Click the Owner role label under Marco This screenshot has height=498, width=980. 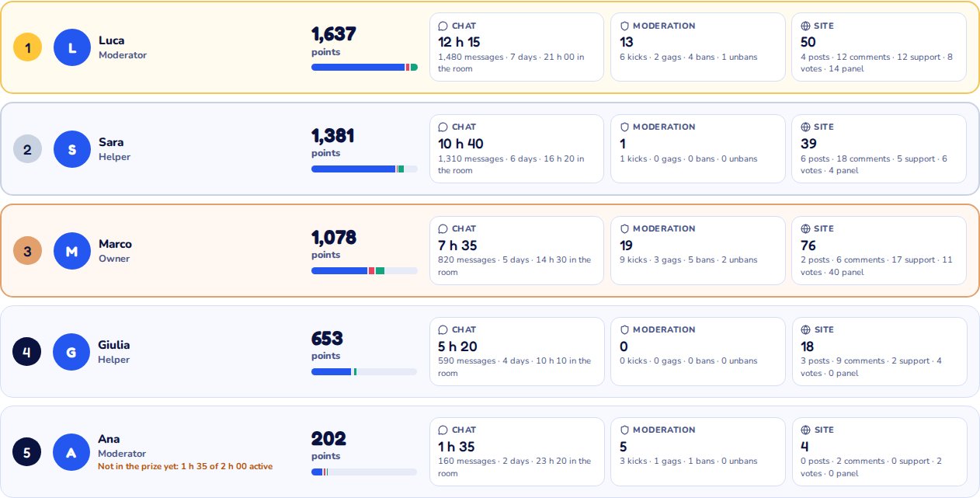click(x=114, y=259)
